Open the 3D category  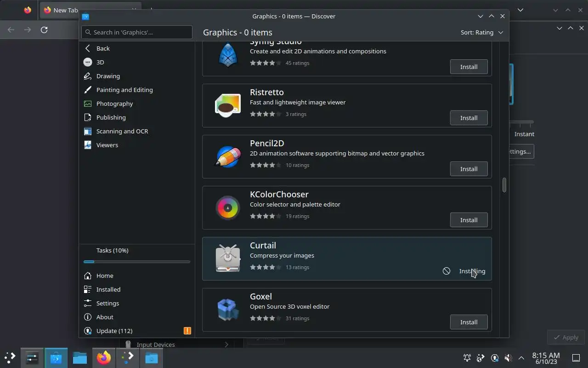(137, 62)
